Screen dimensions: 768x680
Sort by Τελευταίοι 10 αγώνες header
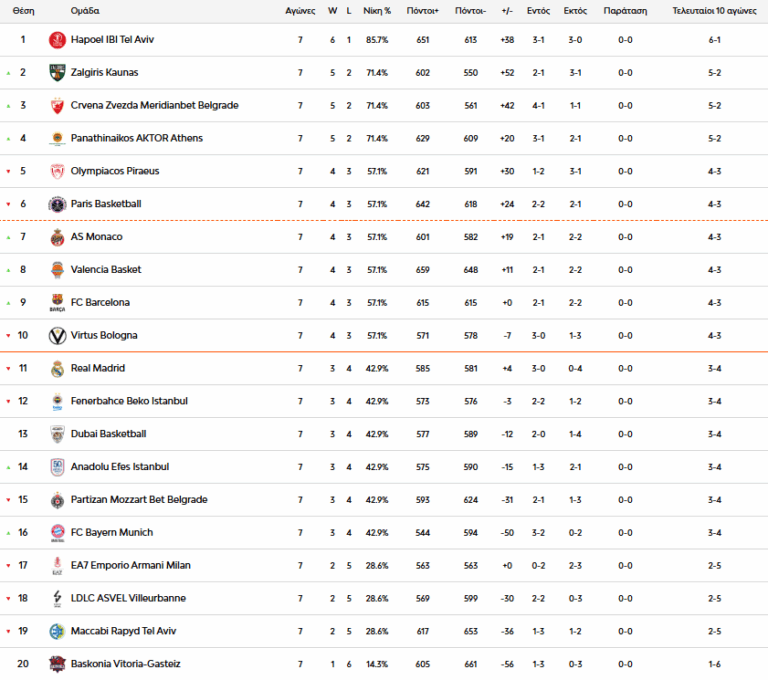pyautogui.click(x=714, y=11)
